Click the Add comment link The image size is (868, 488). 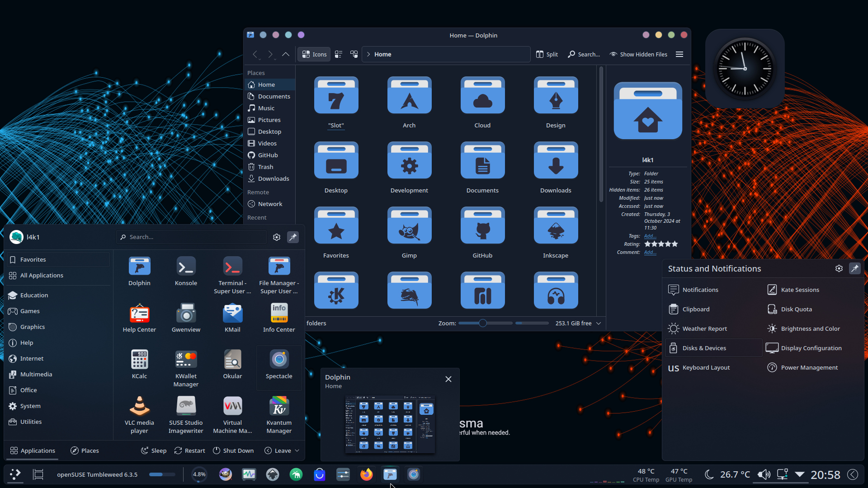pos(650,252)
